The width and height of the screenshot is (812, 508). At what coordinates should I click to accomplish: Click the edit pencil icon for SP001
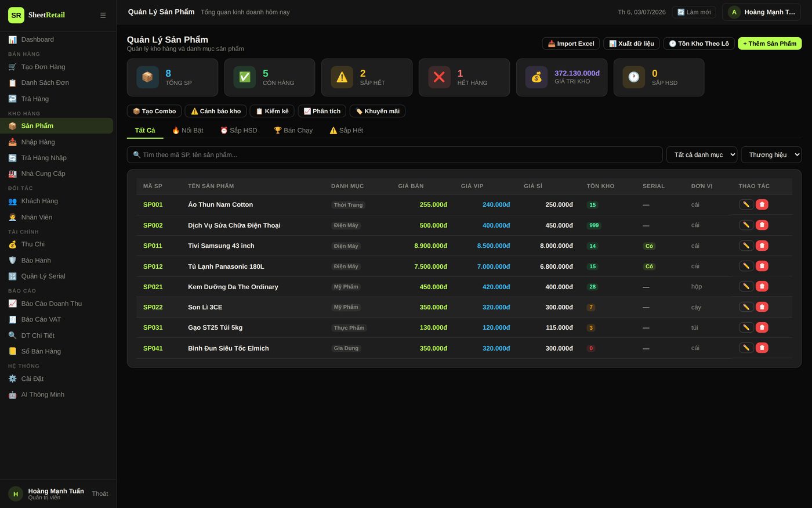(746, 204)
